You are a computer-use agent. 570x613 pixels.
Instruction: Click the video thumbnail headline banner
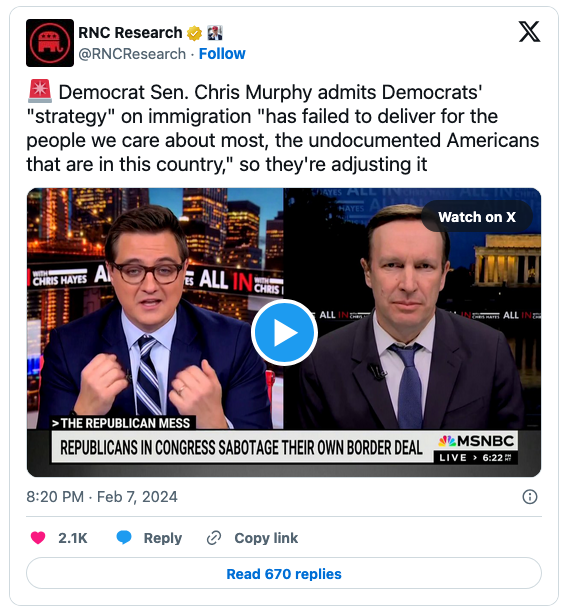click(241, 448)
